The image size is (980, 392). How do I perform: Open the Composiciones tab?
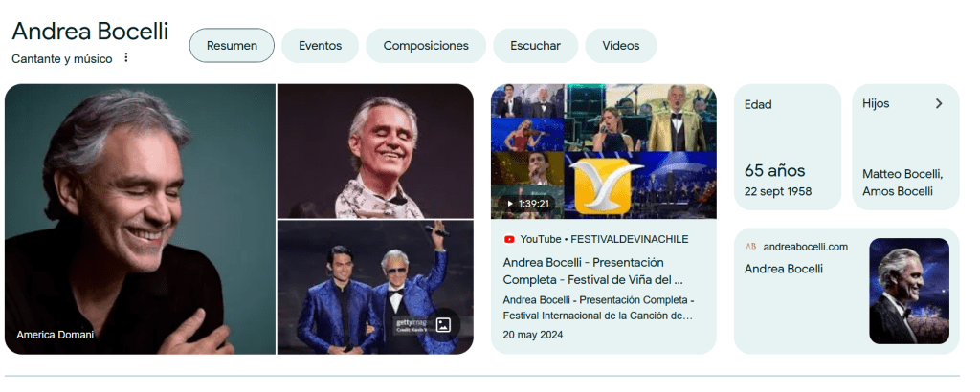tap(426, 46)
